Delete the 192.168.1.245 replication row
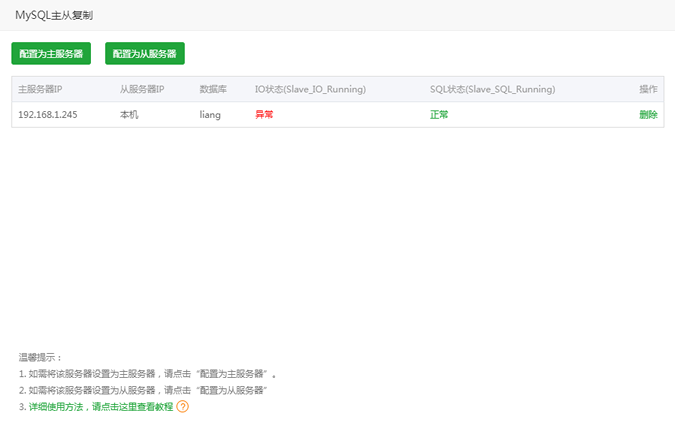Screen dimensions: 675x443 (648, 115)
